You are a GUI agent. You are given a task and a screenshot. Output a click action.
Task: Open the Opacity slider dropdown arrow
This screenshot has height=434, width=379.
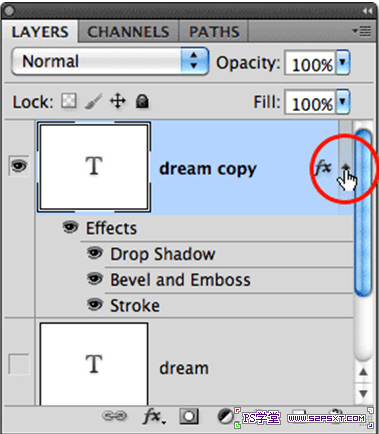point(343,62)
